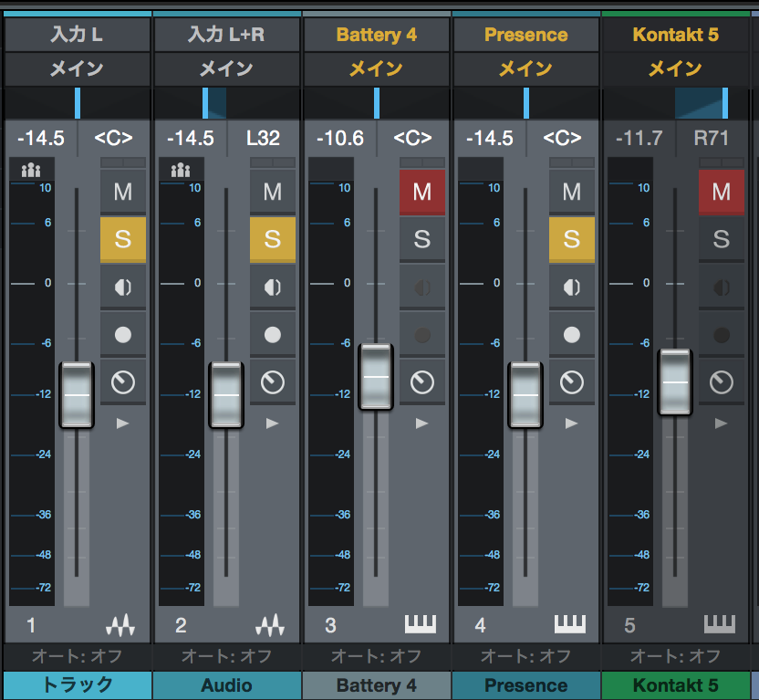
Task: Click the -10.6 volume value field
Action: pyautogui.click(x=340, y=139)
